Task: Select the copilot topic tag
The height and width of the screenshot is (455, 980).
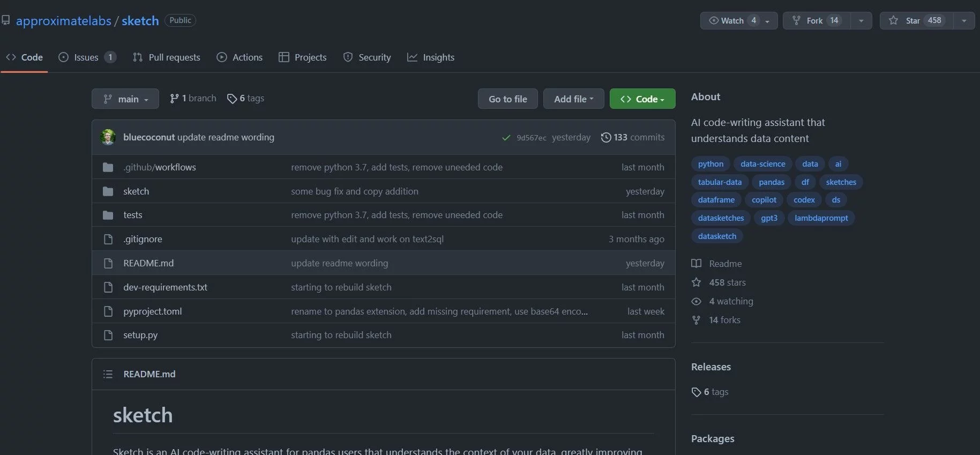Action: click(x=764, y=200)
